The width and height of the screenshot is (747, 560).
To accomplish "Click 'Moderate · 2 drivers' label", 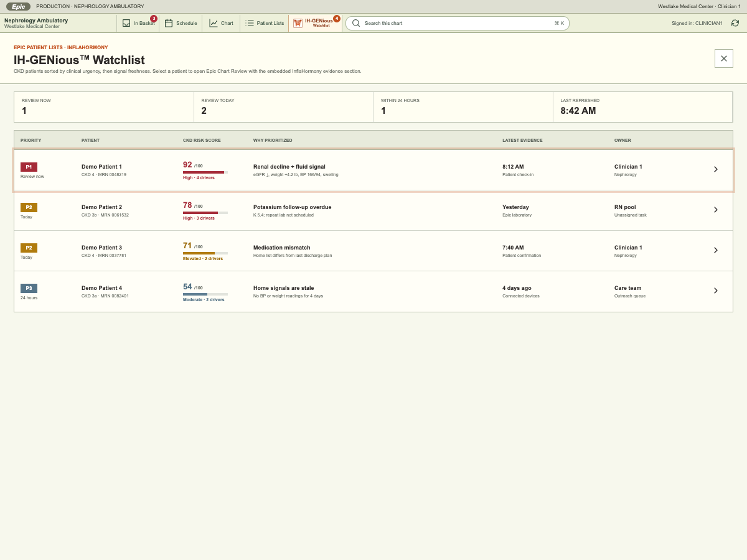I will pos(204,300).
